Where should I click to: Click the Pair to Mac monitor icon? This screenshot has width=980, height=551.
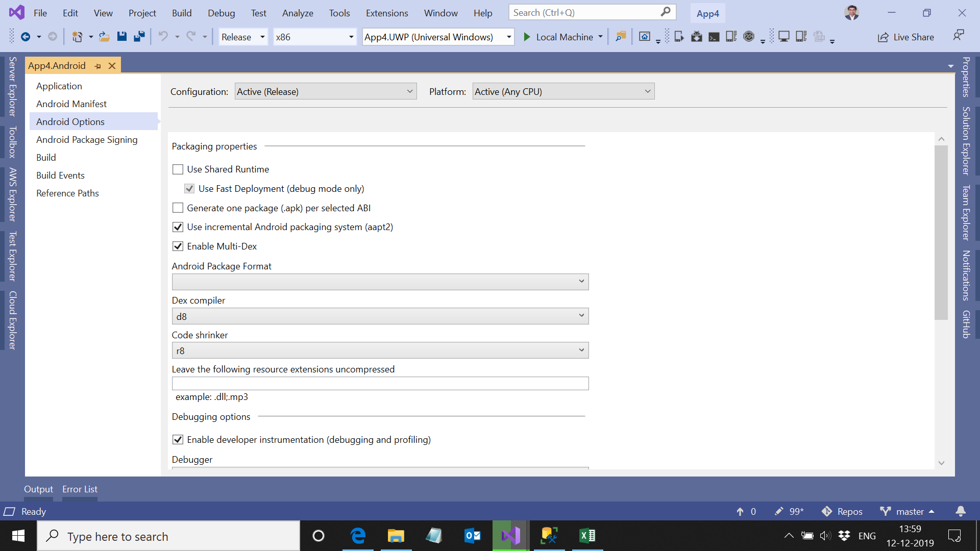(784, 37)
